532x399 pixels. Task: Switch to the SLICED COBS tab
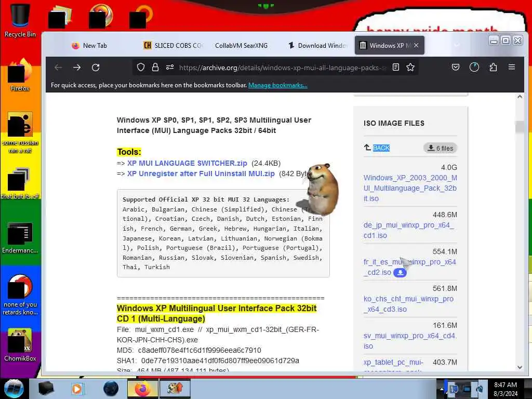(x=173, y=46)
